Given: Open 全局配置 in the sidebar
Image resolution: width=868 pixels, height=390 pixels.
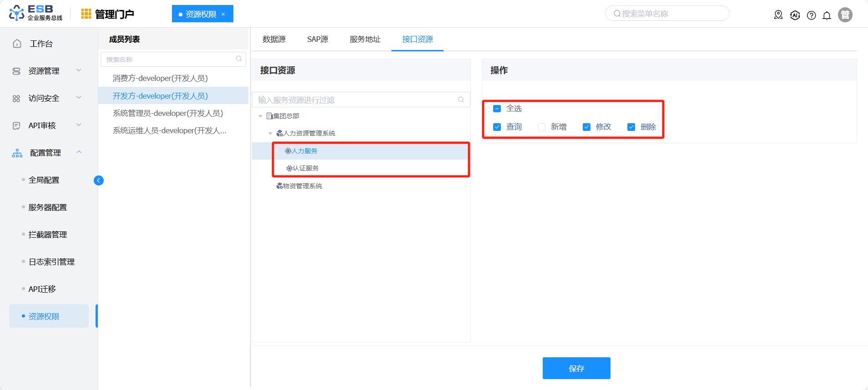Looking at the screenshot, I should pos(44,180).
